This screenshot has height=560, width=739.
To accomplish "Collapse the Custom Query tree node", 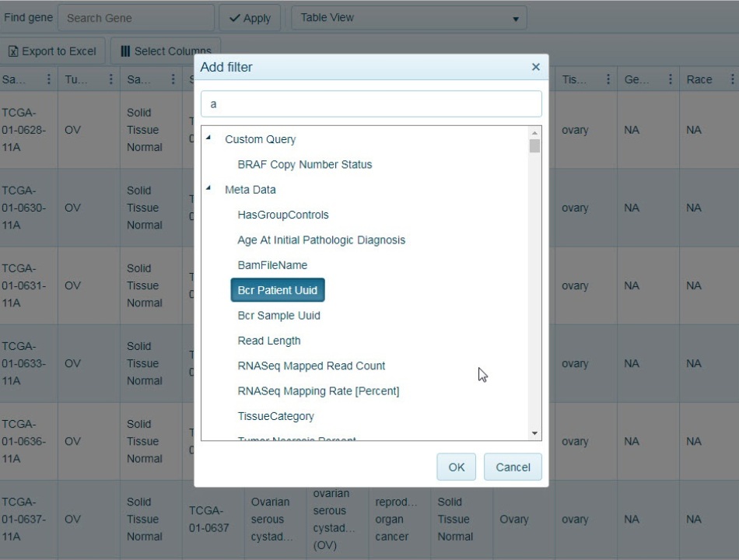I will 208,138.
